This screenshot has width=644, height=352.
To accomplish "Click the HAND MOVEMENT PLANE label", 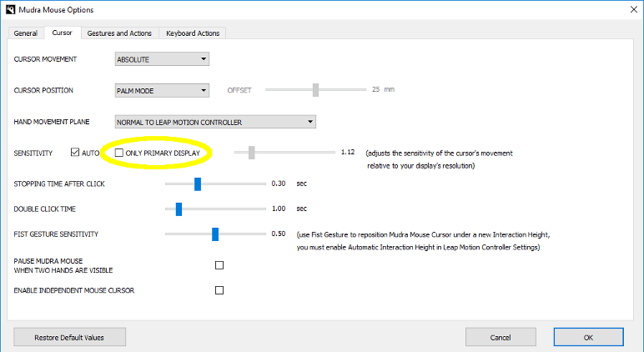I will click(52, 122).
